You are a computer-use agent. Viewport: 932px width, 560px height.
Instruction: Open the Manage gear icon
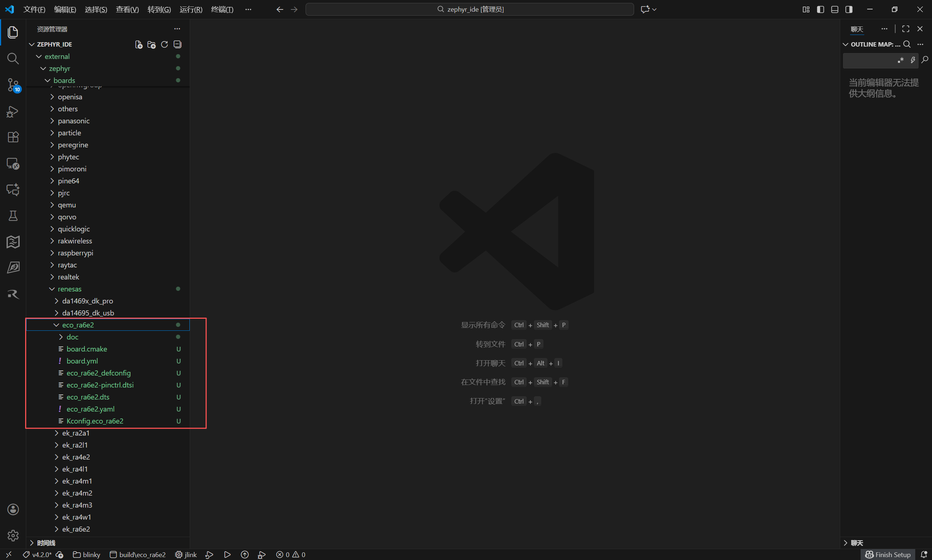point(13,535)
